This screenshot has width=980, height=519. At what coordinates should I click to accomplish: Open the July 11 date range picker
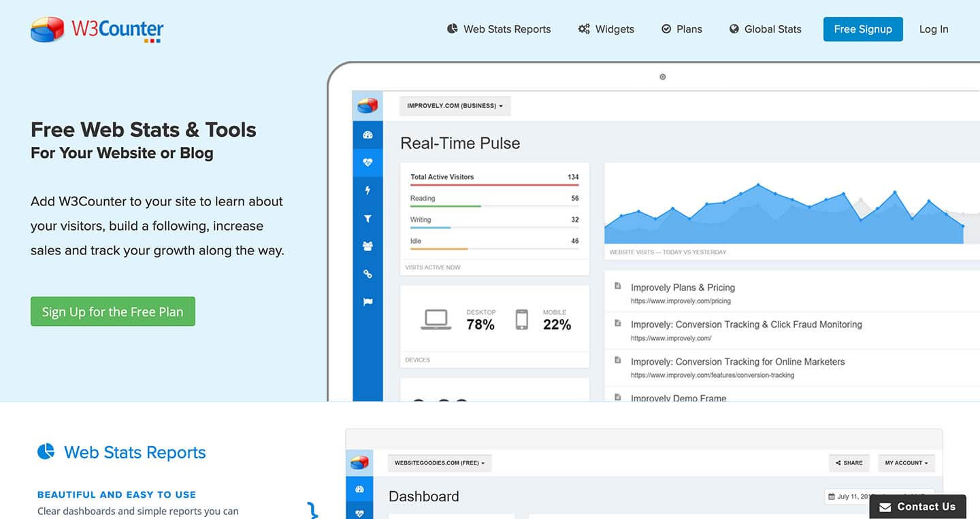879,497
